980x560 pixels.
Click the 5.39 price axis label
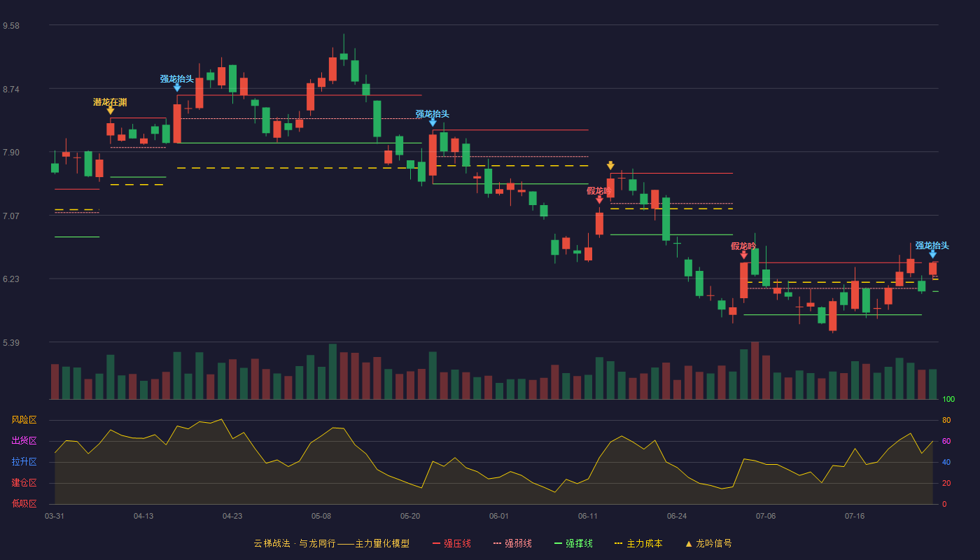(11, 342)
